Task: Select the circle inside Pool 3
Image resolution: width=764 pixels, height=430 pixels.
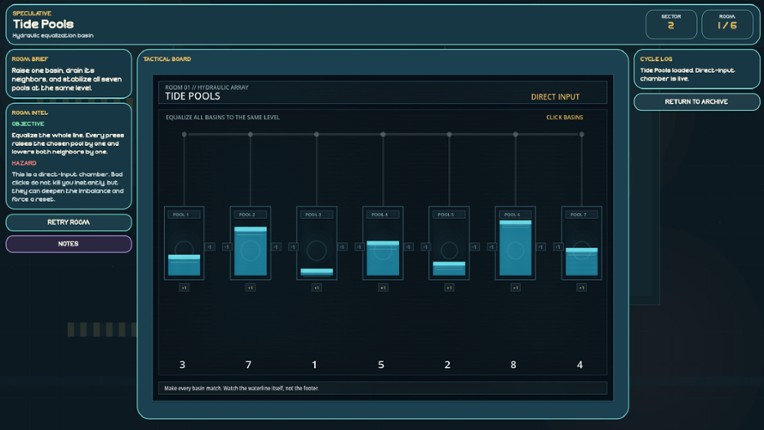Action: tap(316, 249)
